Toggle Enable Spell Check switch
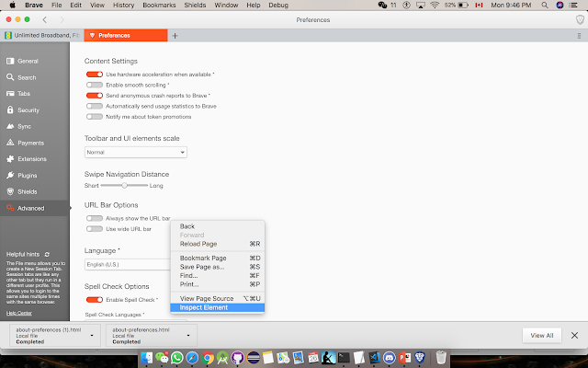 click(x=95, y=300)
